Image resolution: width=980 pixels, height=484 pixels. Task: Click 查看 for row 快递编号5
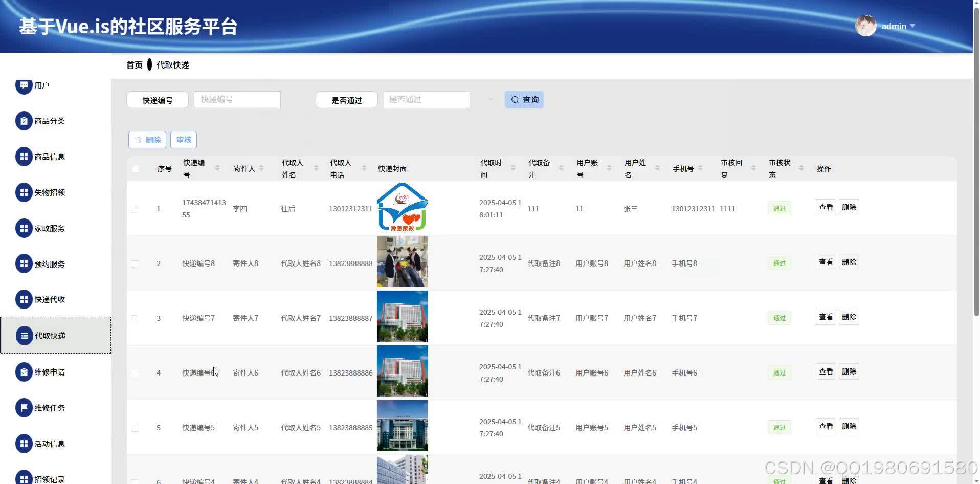coord(826,426)
